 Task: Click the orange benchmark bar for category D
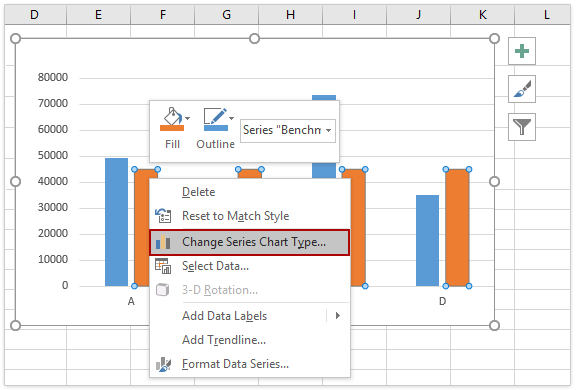point(457,228)
